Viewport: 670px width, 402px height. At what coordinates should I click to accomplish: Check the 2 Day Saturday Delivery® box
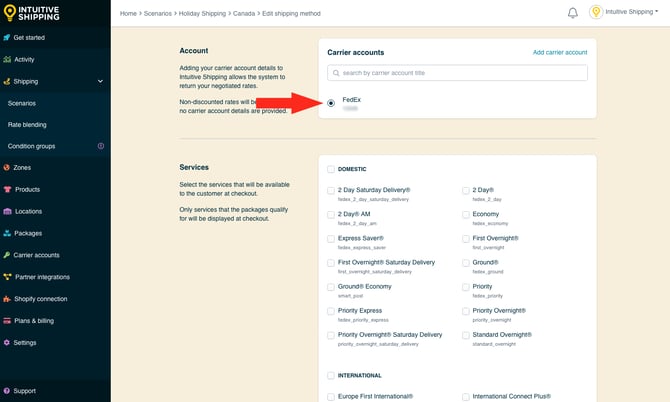(331, 190)
